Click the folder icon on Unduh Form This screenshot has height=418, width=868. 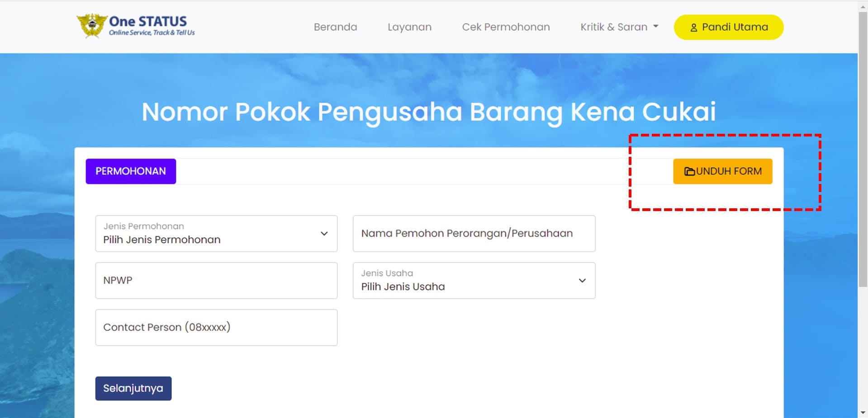[x=689, y=172]
